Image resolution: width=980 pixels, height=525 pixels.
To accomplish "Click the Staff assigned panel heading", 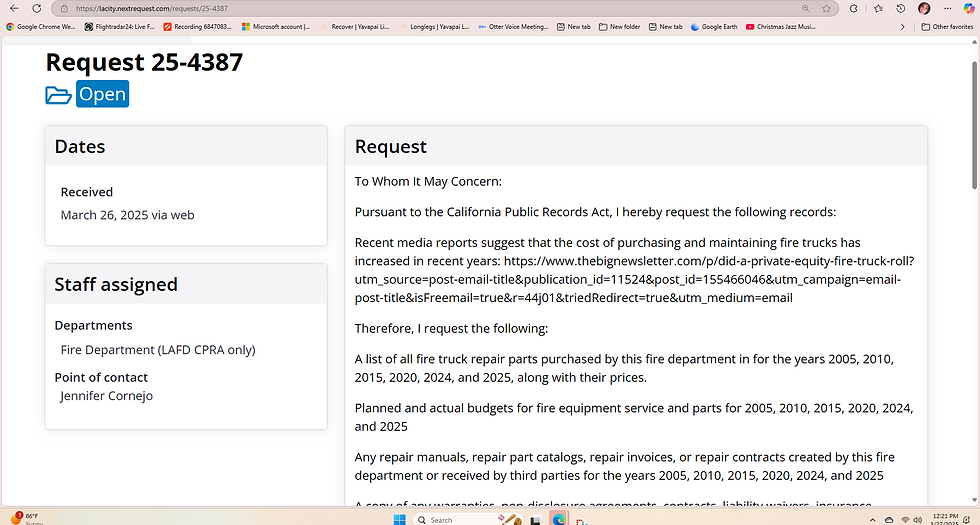I will click(x=116, y=284).
